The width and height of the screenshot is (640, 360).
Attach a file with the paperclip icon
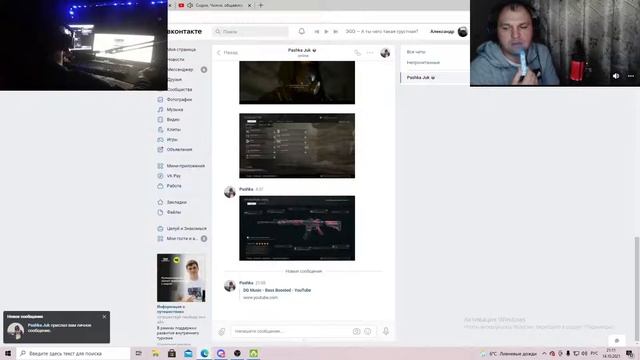coord(222,331)
